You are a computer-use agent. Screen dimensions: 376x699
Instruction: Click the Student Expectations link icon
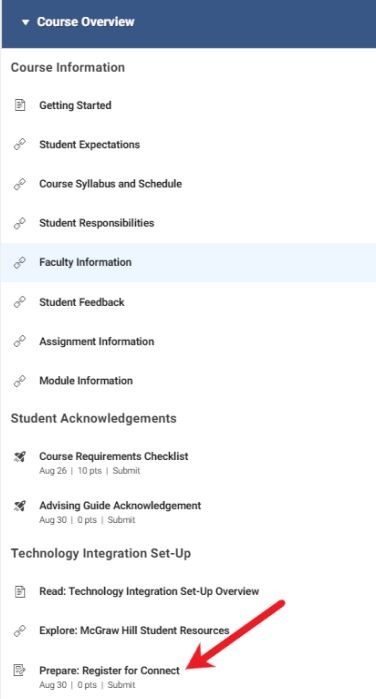coord(20,144)
